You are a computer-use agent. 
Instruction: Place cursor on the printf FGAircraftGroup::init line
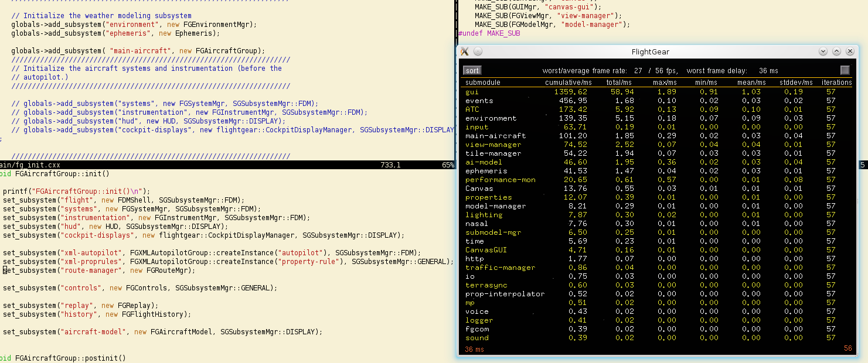point(77,191)
